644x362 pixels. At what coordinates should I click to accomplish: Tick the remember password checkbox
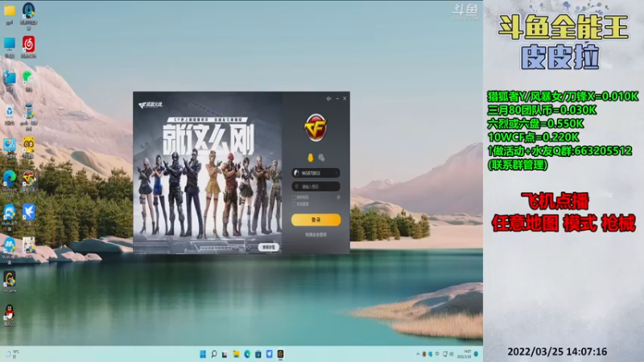(294, 197)
